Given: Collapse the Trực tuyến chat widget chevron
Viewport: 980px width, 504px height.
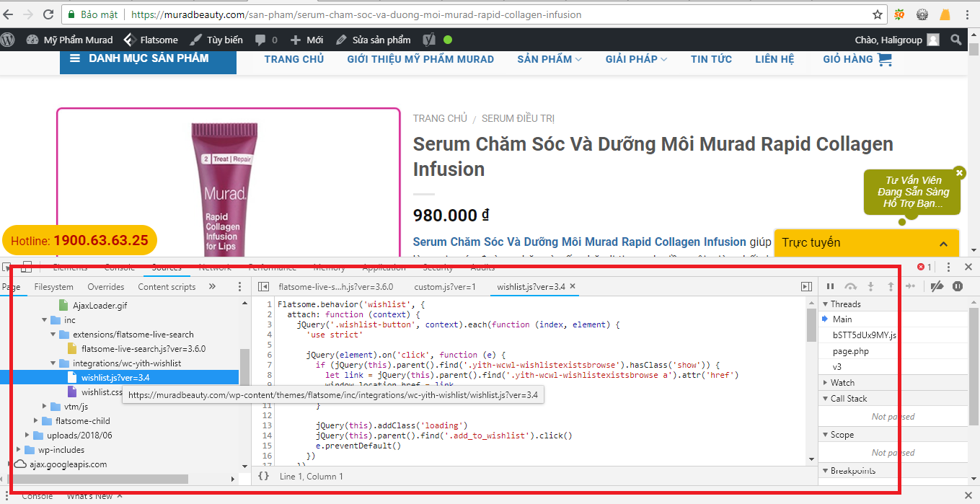Looking at the screenshot, I should coord(943,244).
